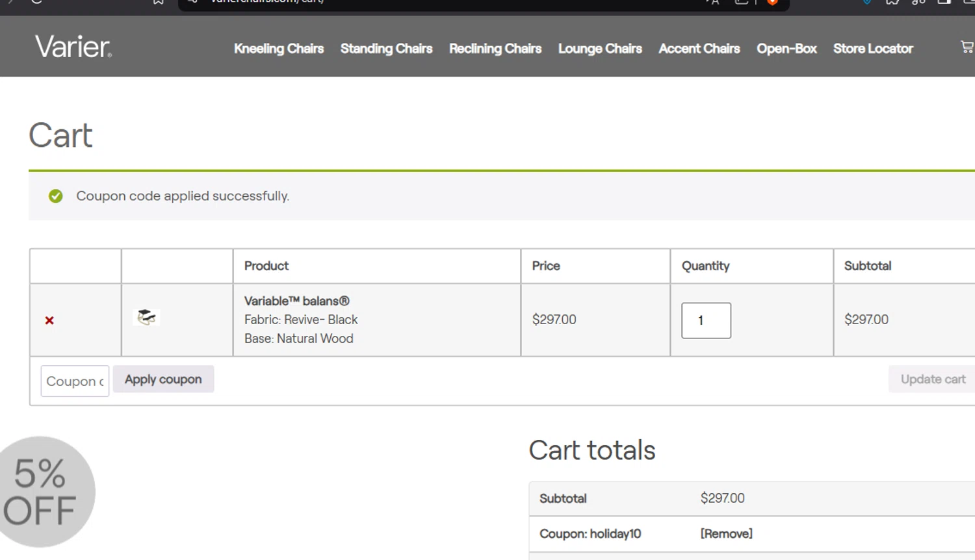
Task: Open the Variable balans product thumbnail
Action: [x=146, y=317]
